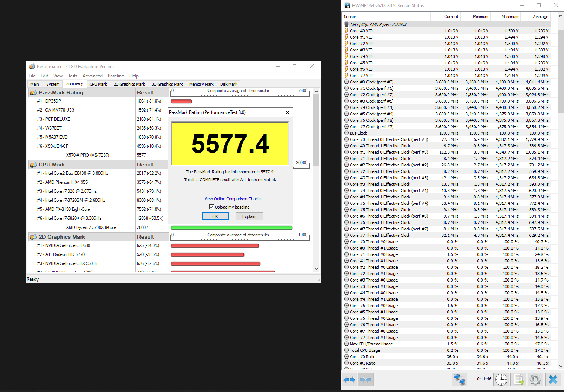Click the red bar for #1 - DP35DP
564x392 pixels.
(x=181, y=101)
